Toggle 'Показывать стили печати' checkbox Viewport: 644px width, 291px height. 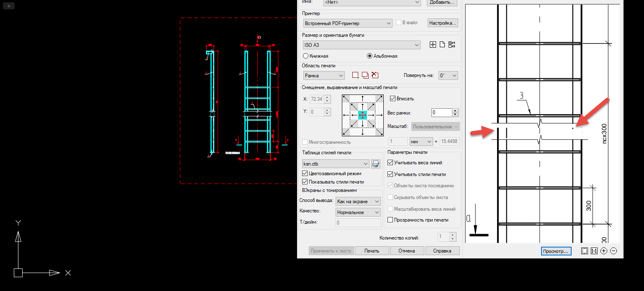[305, 182]
